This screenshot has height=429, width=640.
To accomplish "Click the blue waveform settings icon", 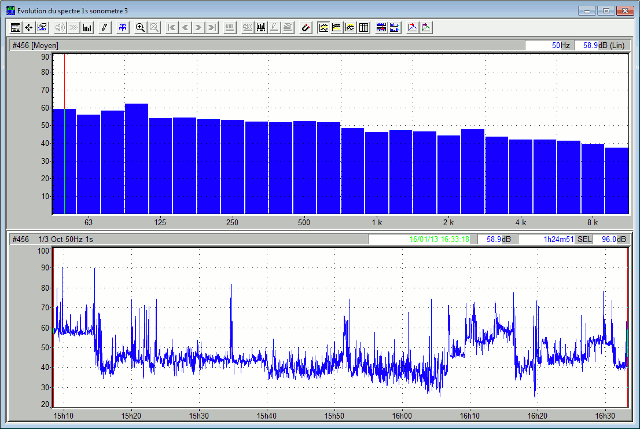I will [x=42, y=27].
